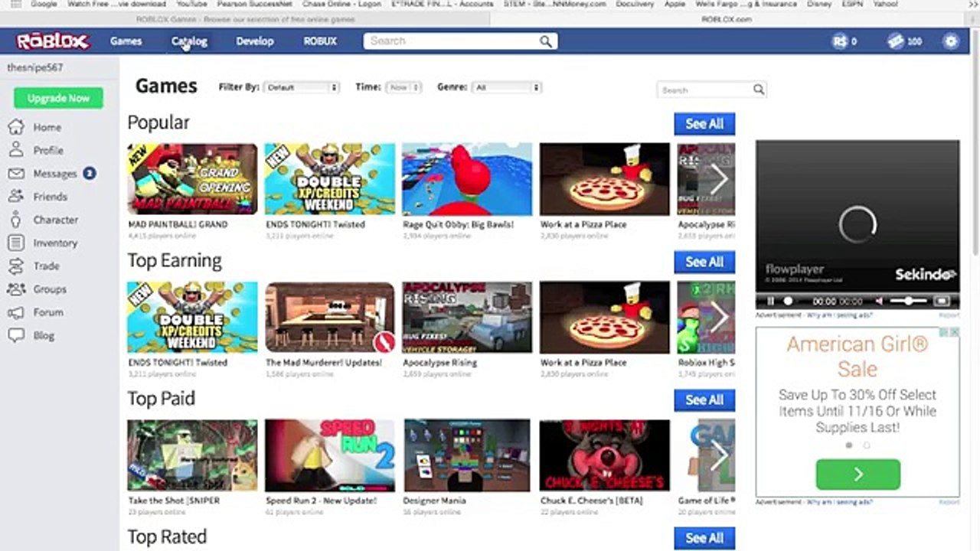Open the Develop nav menu
980x551 pixels.
254,41
